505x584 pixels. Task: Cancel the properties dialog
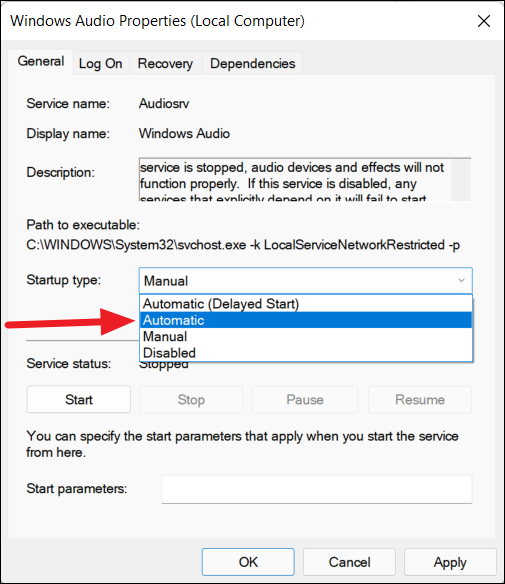click(x=349, y=562)
